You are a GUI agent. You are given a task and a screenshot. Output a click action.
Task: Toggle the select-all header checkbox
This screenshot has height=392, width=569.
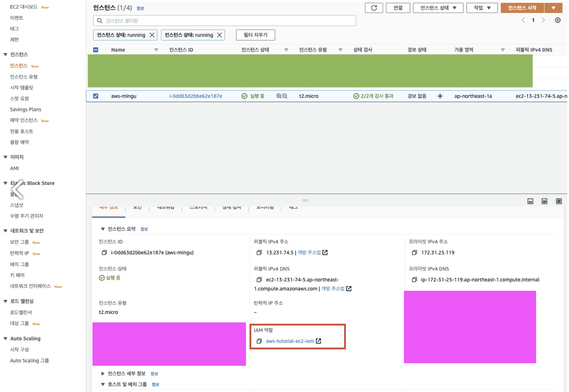[96, 50]
